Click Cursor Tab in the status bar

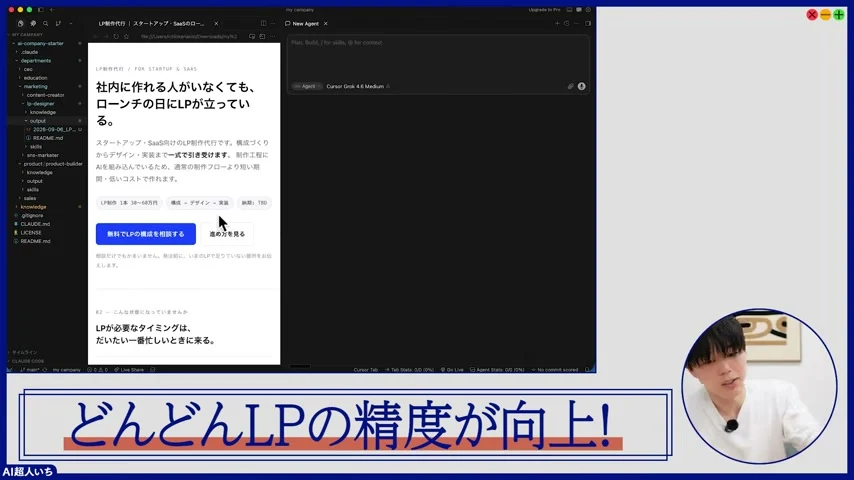[365, 369]
